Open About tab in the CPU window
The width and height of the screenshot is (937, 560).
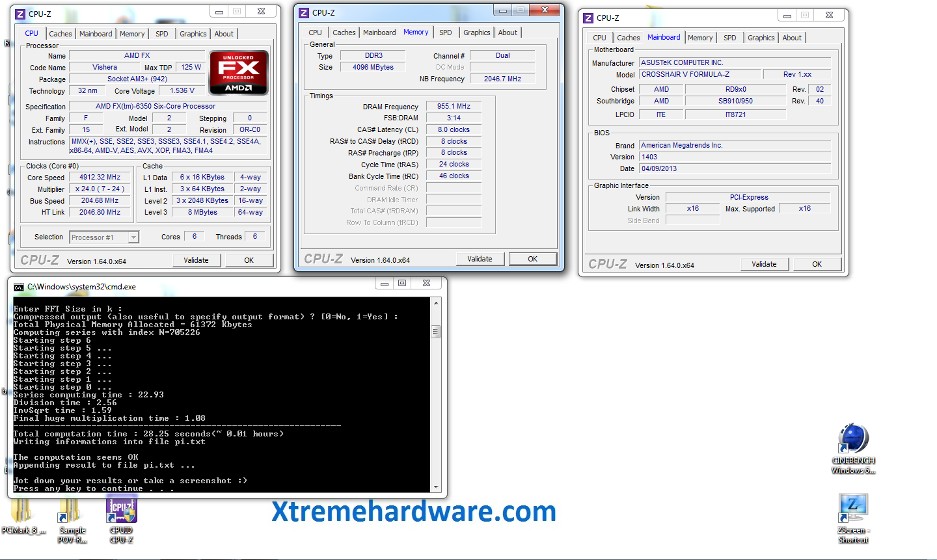click(224, 34)
